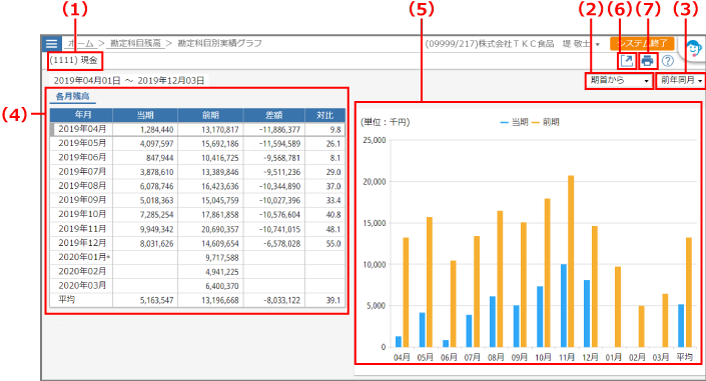
Task: Go to ホーム breadcrumb link
Action: coord(81,43)
